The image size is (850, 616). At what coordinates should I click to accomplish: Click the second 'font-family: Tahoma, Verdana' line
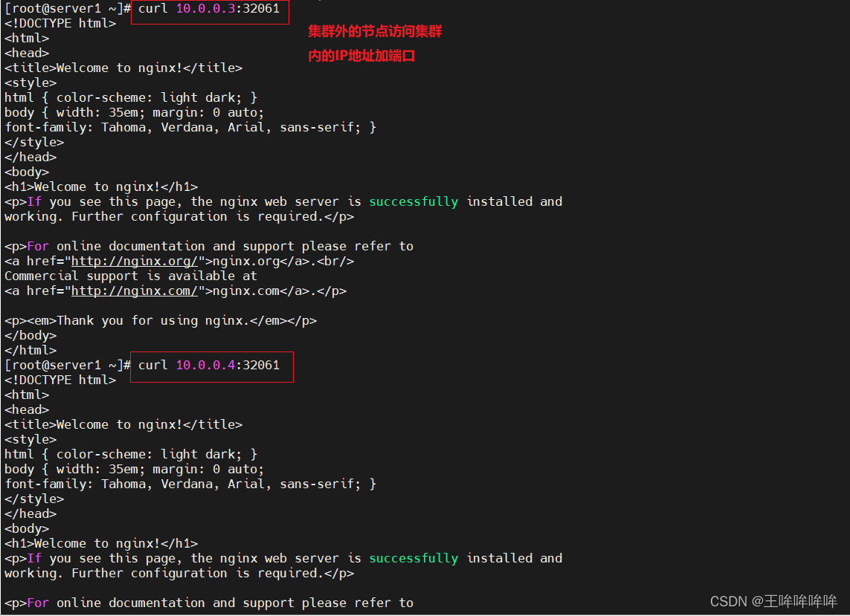click(x=190, y=484)
